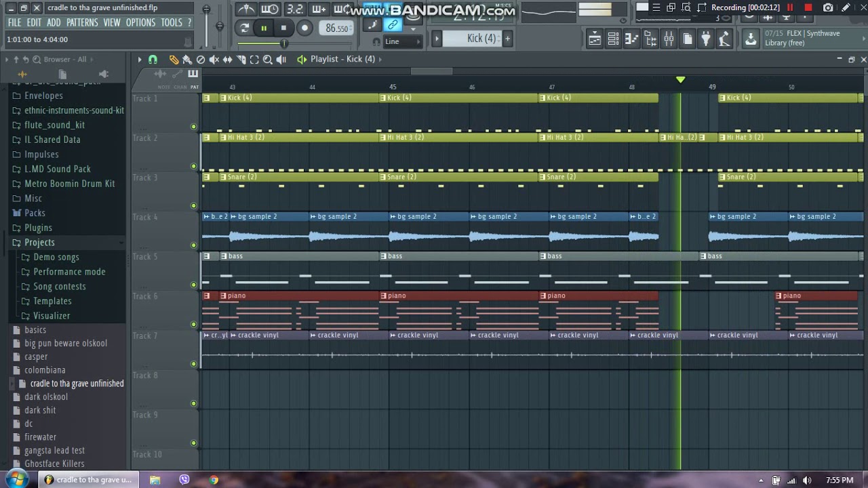Open the Line snap dropdown
This screenshot has height=488, width=868.
(403, 41)
